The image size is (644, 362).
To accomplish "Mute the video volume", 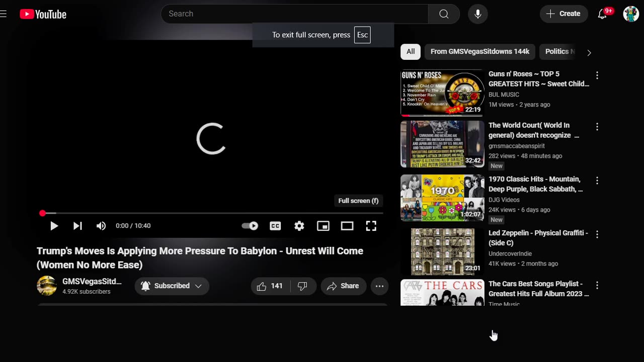I will click(x=101, y=226).
